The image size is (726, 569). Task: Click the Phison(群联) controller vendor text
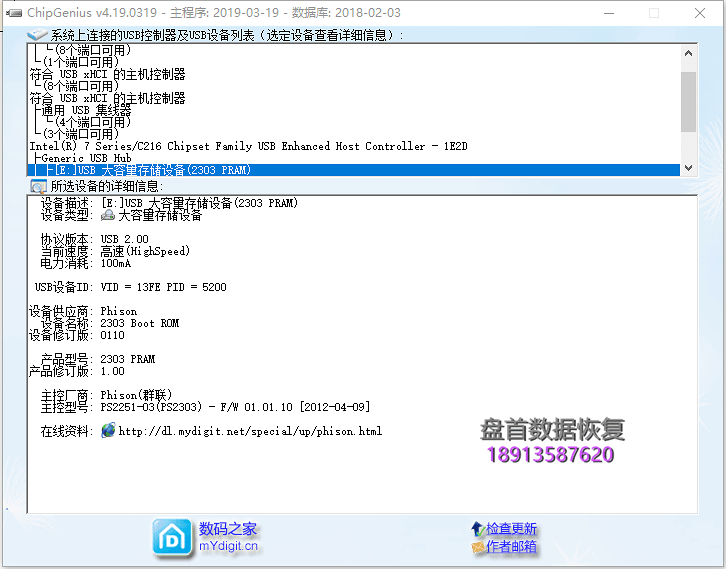point(136,395)
